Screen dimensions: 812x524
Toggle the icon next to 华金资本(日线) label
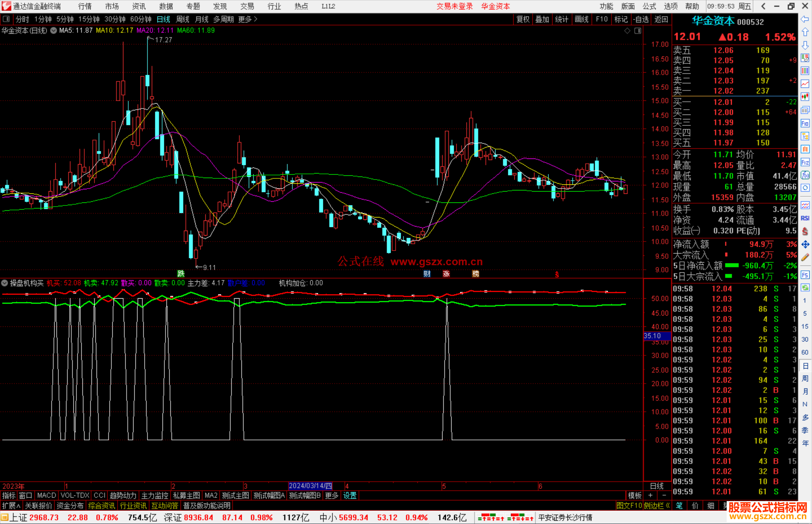click(x=54, y=30)
